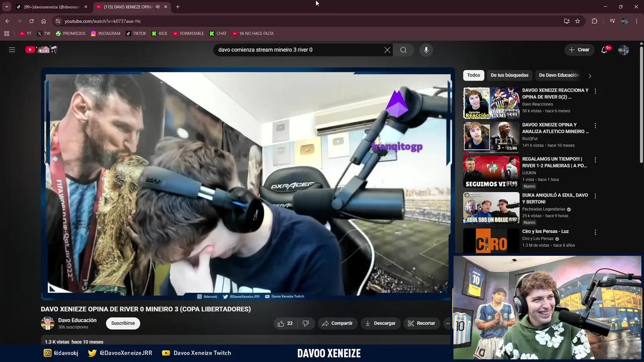This screenshot has width=644, height=362.
Task: Mute the YouTube tab audio icon
Action: 157,7
